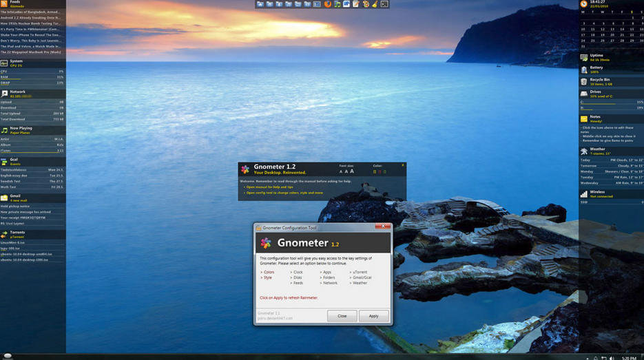Click the Uptime icon in right sidebar
Viewport: 644px width, 360px height.
click(x=583, y=57)
